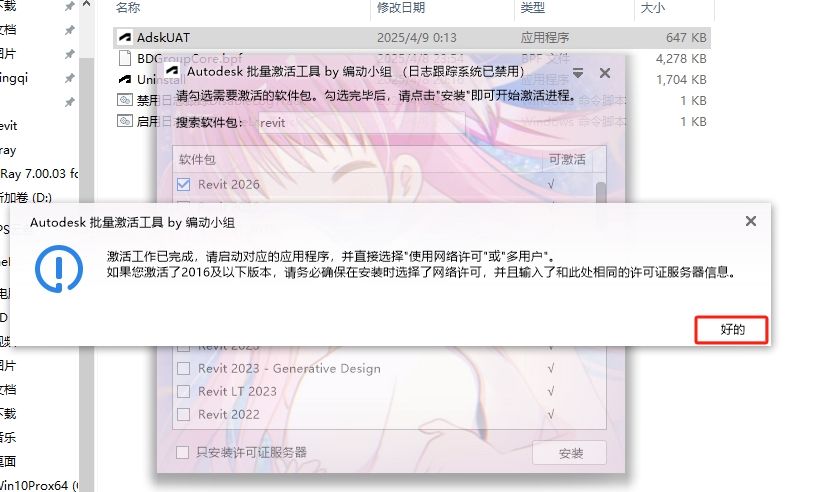Image resolution: width=817 pixels, height=492 pixels.
Task: Close the activation-complete message dialog
Action: [751, 222]
